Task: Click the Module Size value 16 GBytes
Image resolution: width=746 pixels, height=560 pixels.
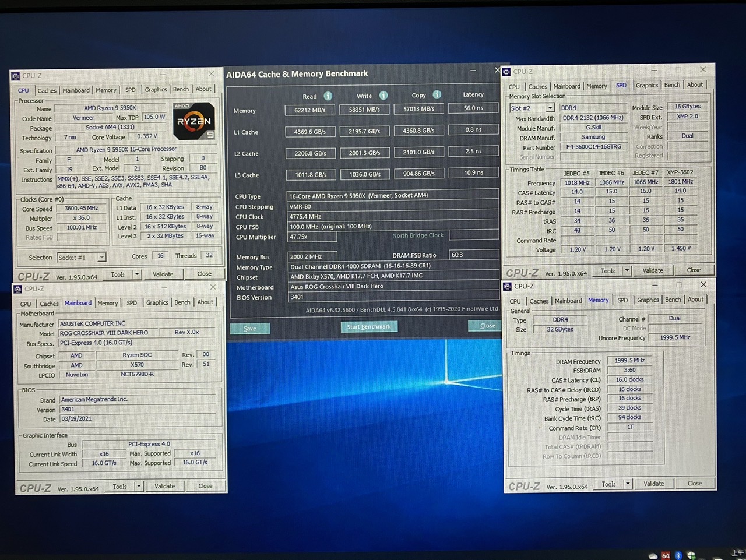Action: click(688, 106)
